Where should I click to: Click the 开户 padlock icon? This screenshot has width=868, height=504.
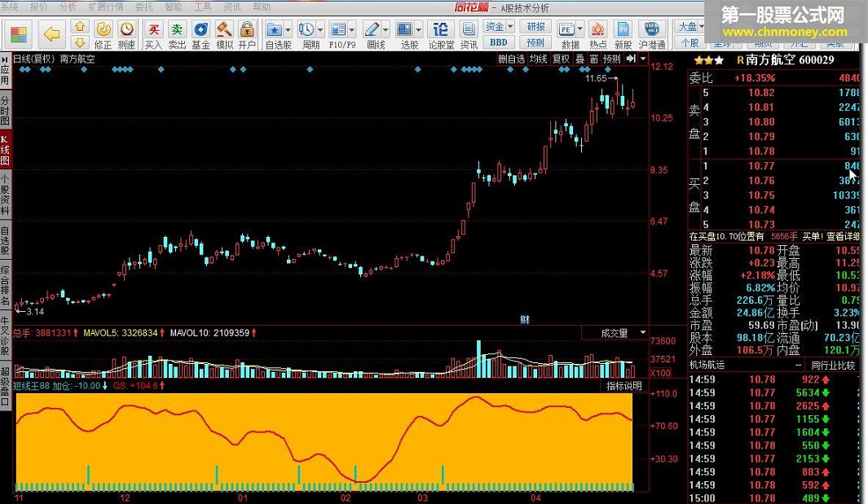[x=247, y=28]
